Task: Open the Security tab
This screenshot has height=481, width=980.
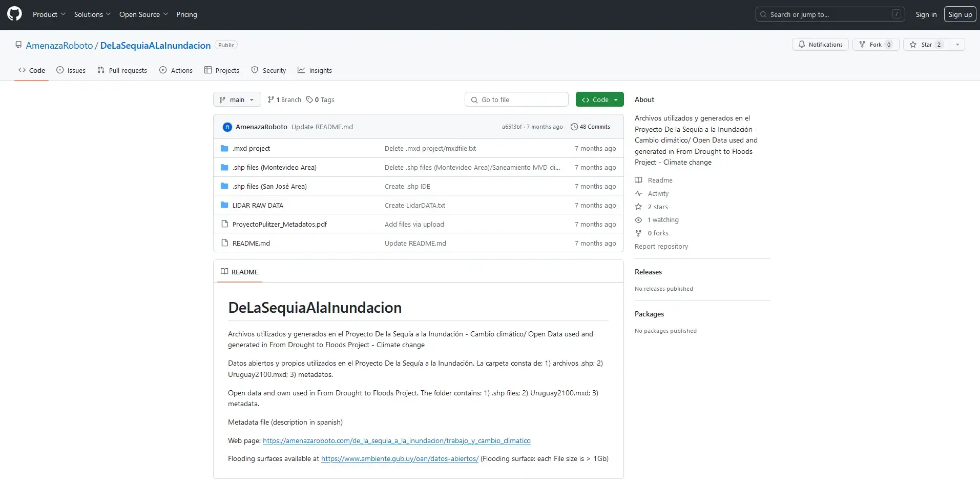Action: pos(268,70)
